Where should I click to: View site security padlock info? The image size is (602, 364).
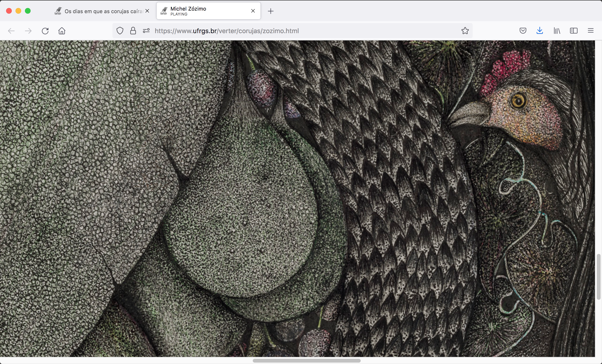133,31
